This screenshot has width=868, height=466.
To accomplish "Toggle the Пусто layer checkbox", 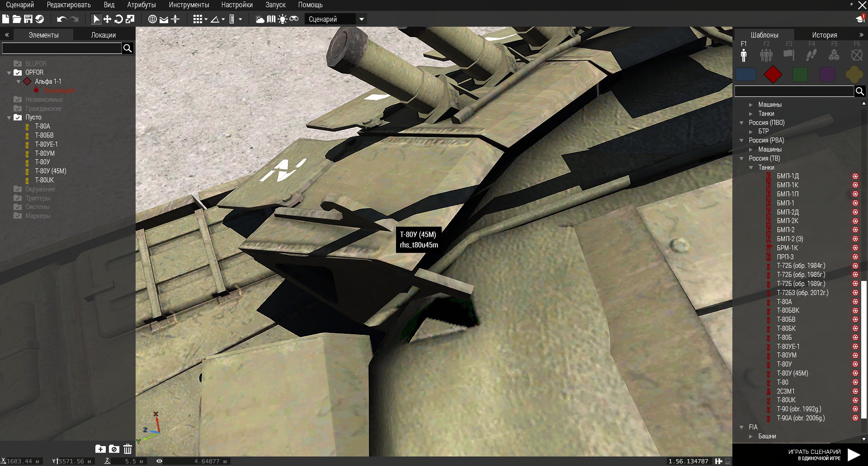I will tap(18, 118).
